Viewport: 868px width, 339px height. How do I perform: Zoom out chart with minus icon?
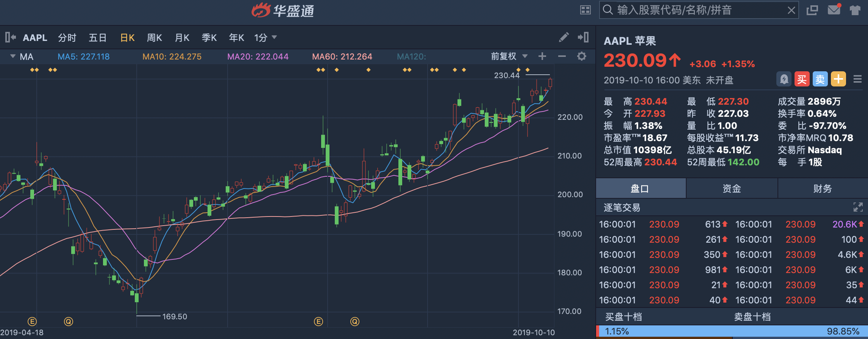pyautogui.click(x=562, y=56)
